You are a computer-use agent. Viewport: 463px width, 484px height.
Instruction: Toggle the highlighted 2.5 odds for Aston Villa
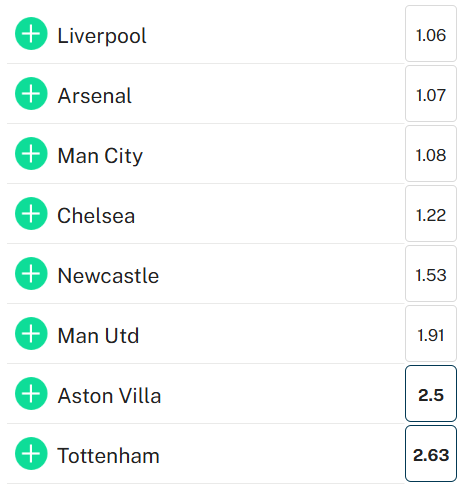click(431, 394)
